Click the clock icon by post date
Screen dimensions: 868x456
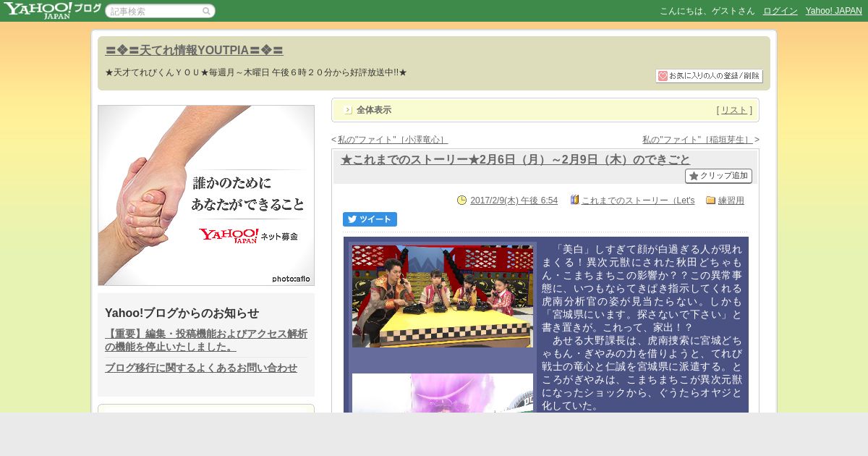tap(462, 200)
